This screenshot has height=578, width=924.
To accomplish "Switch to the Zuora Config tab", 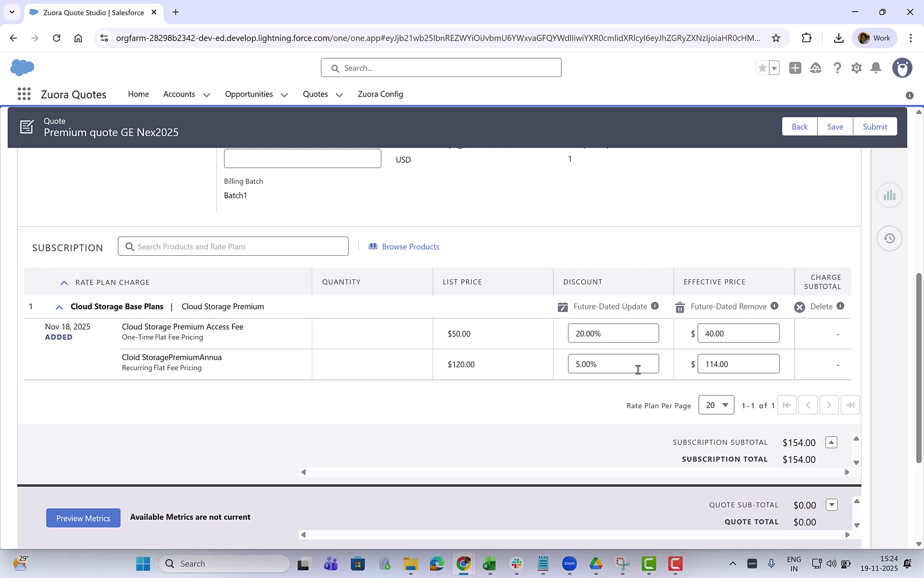I will [x=380, y=94].
